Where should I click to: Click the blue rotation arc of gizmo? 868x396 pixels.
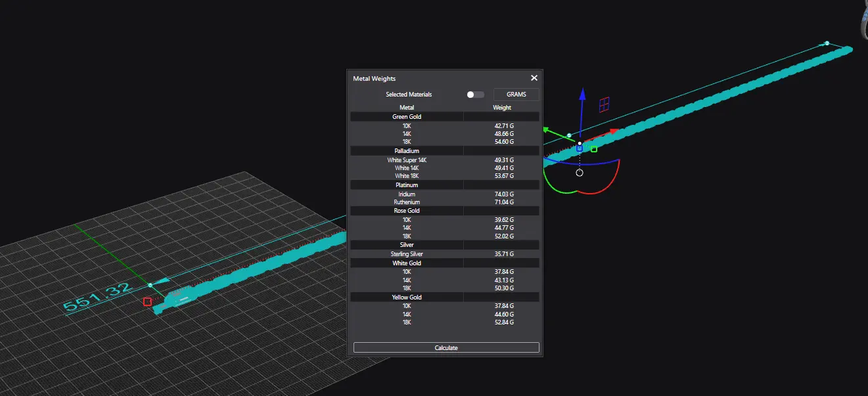(581, 163)
